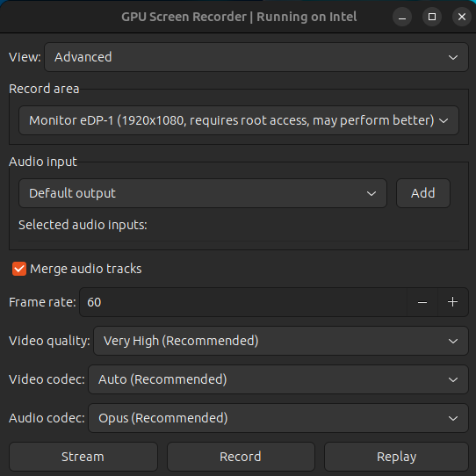Click the "Video codec:" label
476x476 pixels.
(47, 379)
